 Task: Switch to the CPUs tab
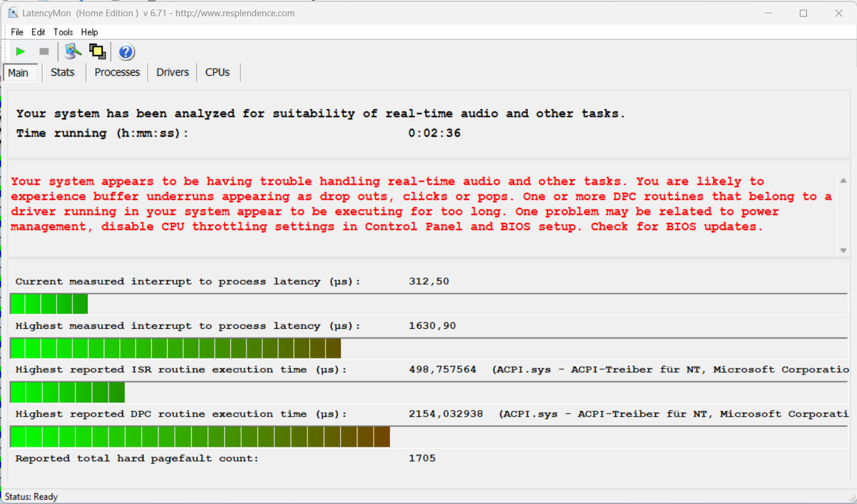pyautogui.click(x=217, y=72)
